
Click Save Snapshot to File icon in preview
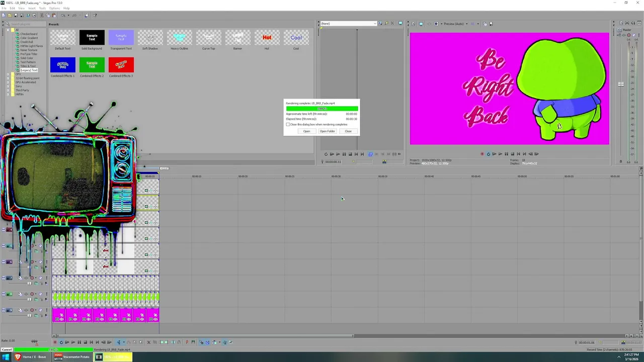point(491,24)
